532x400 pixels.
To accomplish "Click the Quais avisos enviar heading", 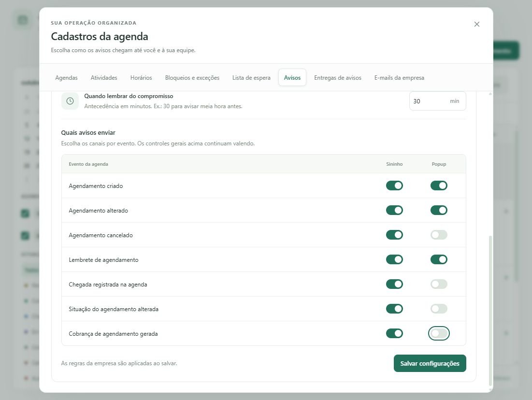I will point(88,133).
